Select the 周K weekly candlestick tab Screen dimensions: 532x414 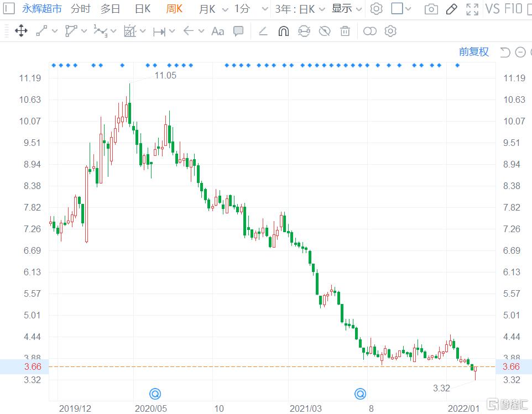(174, 9)
